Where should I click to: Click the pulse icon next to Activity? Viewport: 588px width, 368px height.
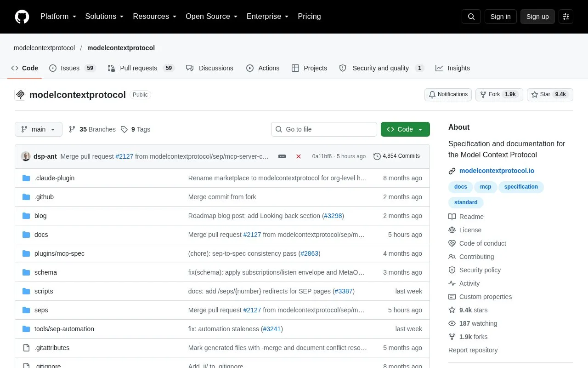pos(452,283)
